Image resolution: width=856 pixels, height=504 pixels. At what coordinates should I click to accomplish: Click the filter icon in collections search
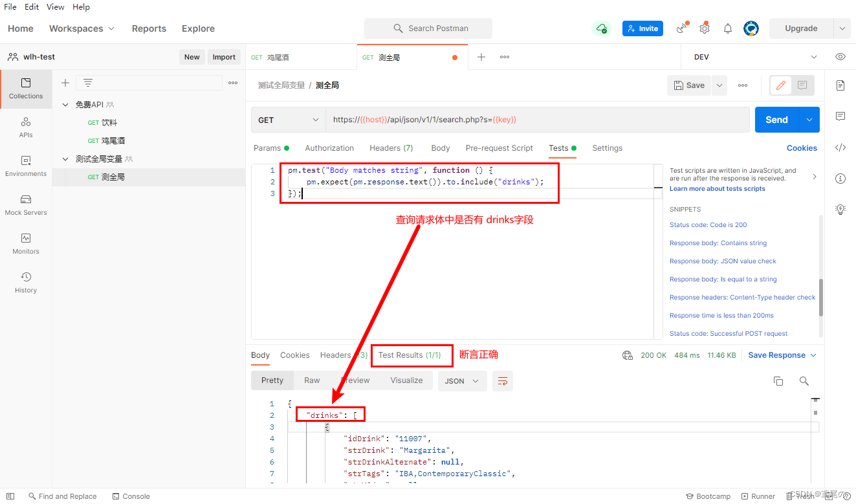(88, 83)
